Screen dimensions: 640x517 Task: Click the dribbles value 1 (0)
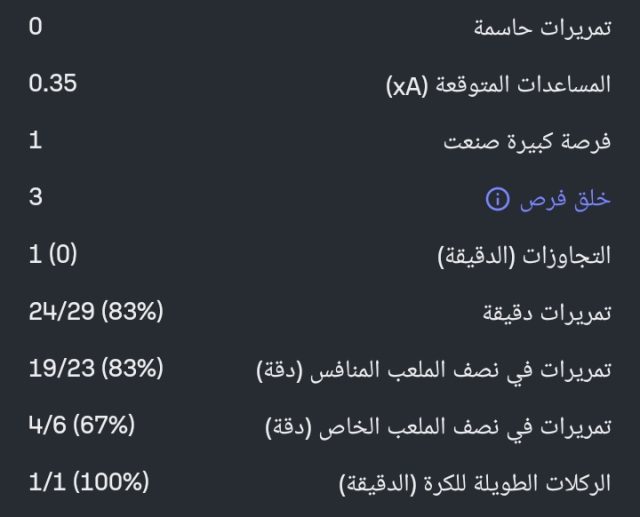53,255
